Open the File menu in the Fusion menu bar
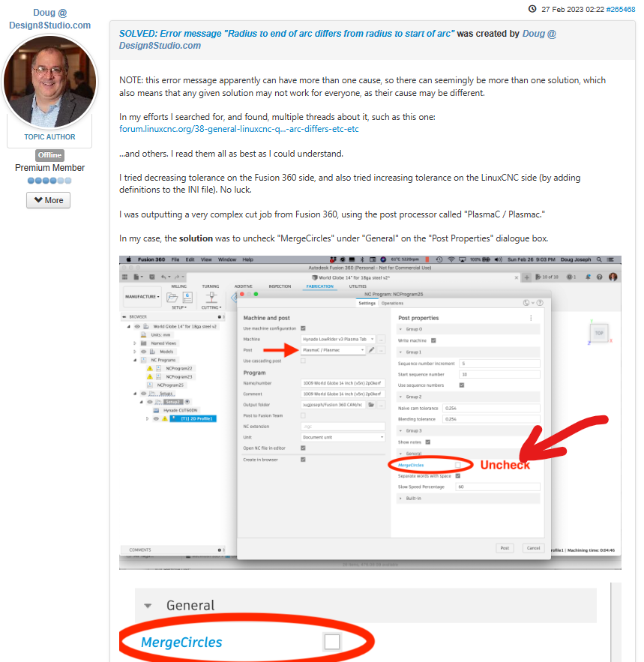The height and width of the screenshot is (662, 644). [x=175, y=259]
